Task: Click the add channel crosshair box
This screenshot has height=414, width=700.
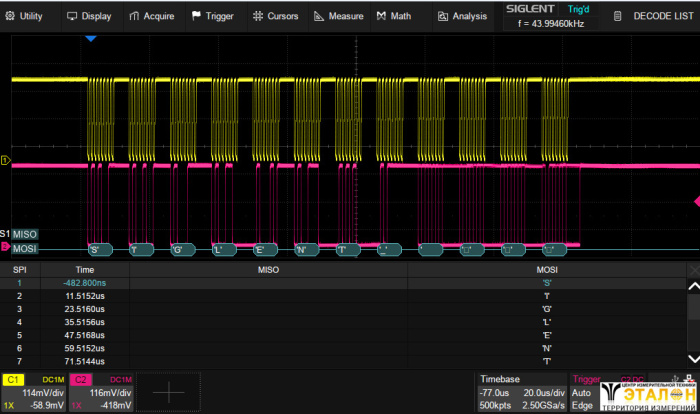Action: (x=168, y=393)
